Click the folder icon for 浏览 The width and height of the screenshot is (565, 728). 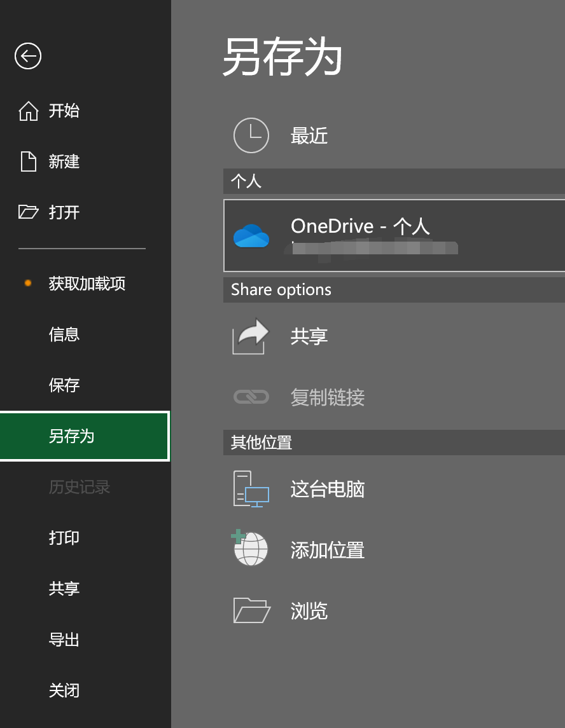pos(251,610)
